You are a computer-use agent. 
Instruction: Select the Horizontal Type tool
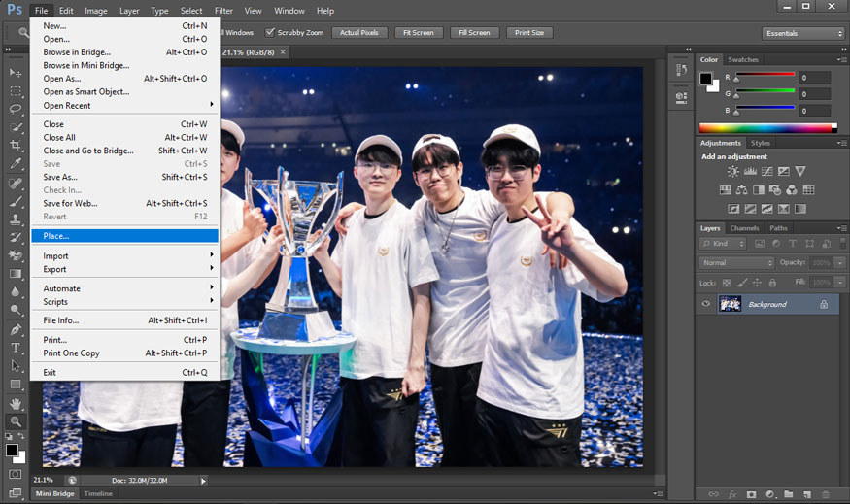point(16,348)
